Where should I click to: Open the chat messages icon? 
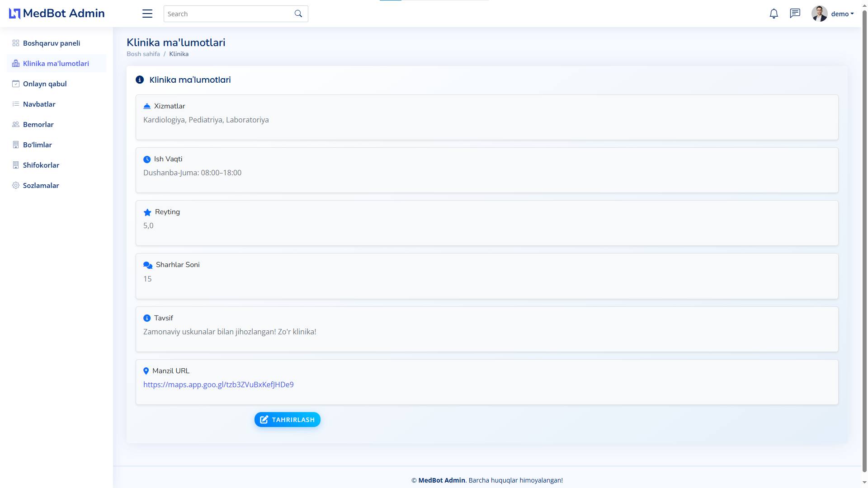[795, 14]
